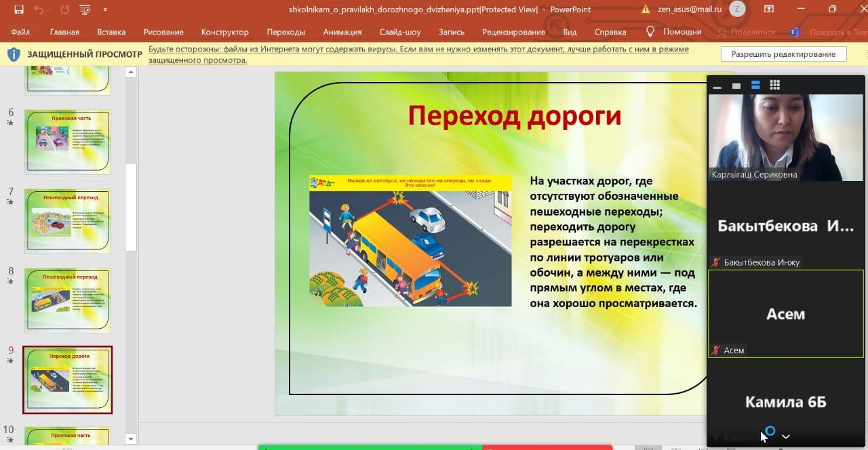The image size is (868, 450).
Task: Click the slide panel vertical scrollbar thumb
Action: [x=132, y=207]
